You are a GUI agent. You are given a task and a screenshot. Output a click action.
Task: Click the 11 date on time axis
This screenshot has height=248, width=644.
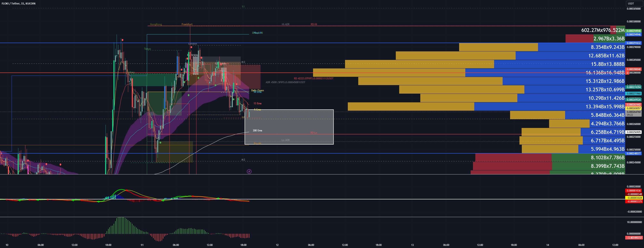coord(142,245)
